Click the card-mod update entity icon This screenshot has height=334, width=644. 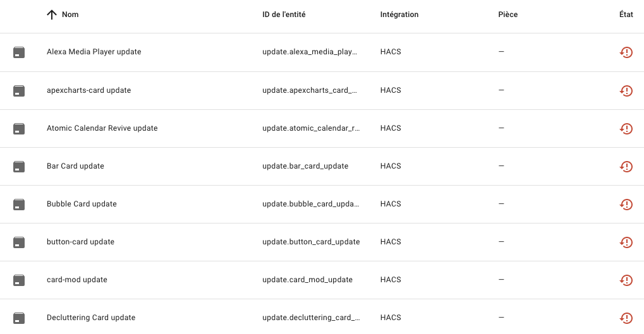click(19, 280)
